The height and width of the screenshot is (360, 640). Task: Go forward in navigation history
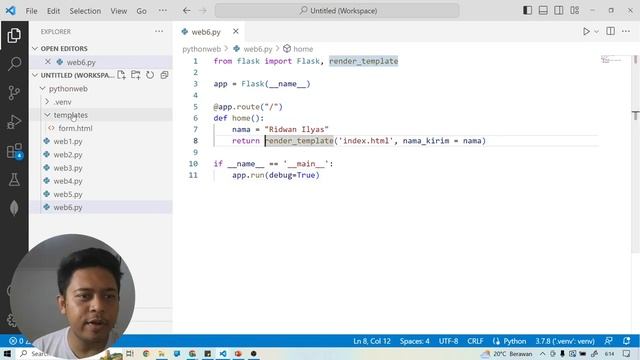click(203, 11)
